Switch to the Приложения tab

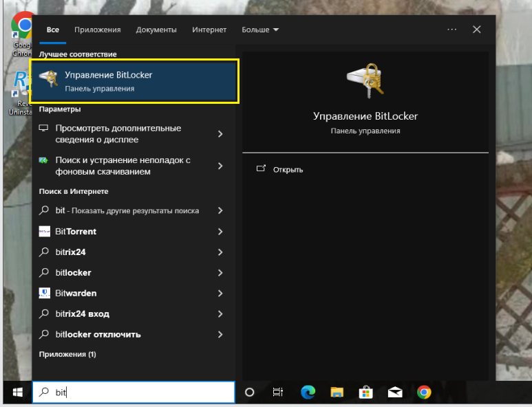[97, 30]
